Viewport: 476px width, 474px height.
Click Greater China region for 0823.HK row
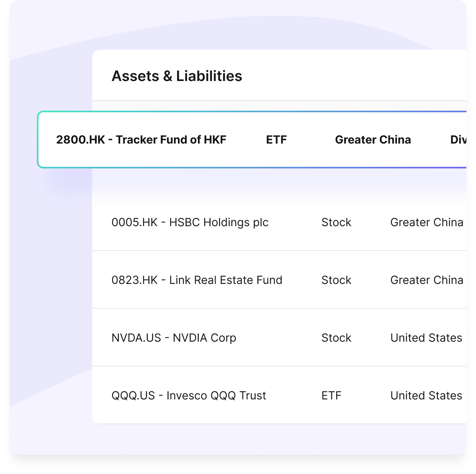[x=427, y=280]
